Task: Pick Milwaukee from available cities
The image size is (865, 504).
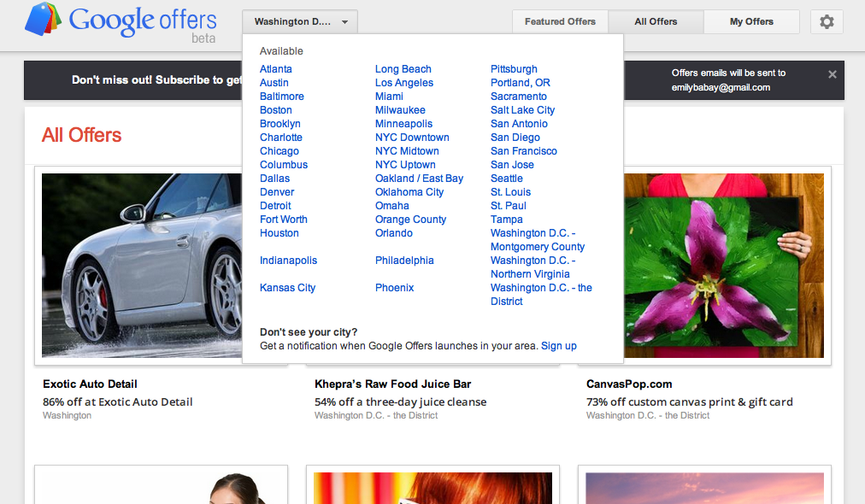Action: point(401,110)
